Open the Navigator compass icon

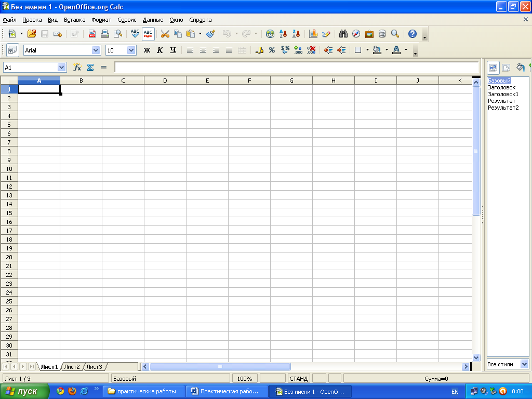[356, 34]
